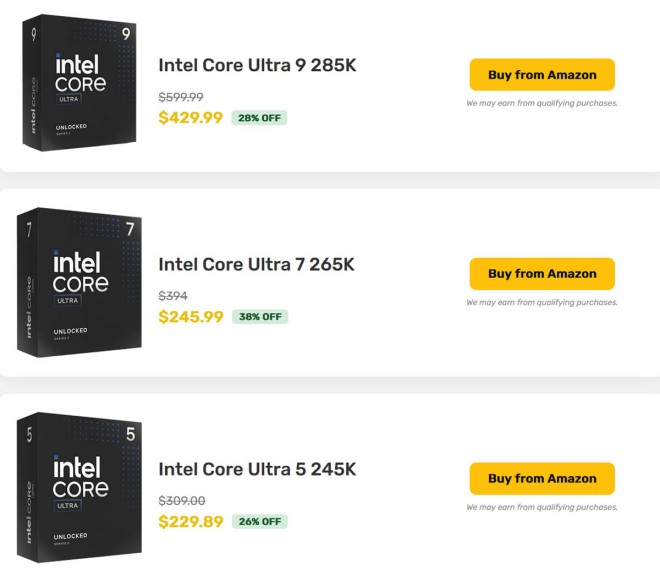
Task: Click the 28% OFF discount badge
Action: 259,118
